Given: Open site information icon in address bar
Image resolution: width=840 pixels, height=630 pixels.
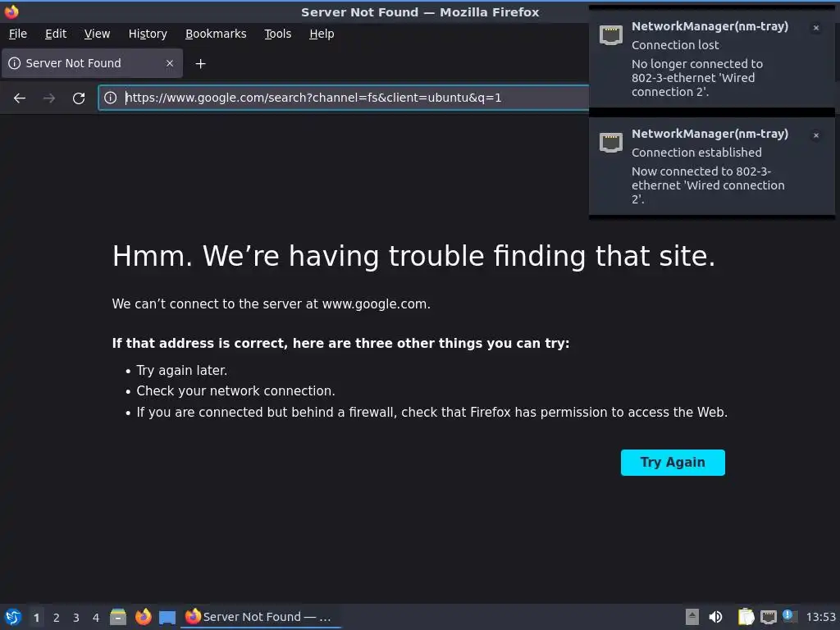Looking at the screenshot, I should (x=111, y=98).
